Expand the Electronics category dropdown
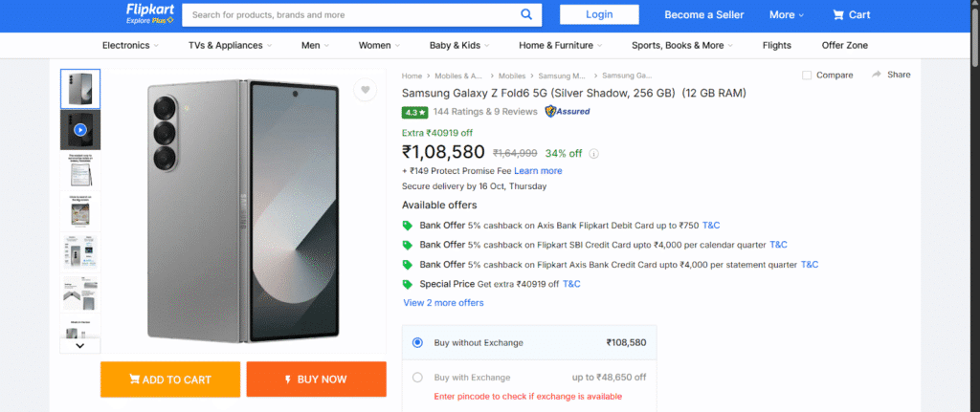The width and height of the screenshot is (980, 412). (130, 46)
